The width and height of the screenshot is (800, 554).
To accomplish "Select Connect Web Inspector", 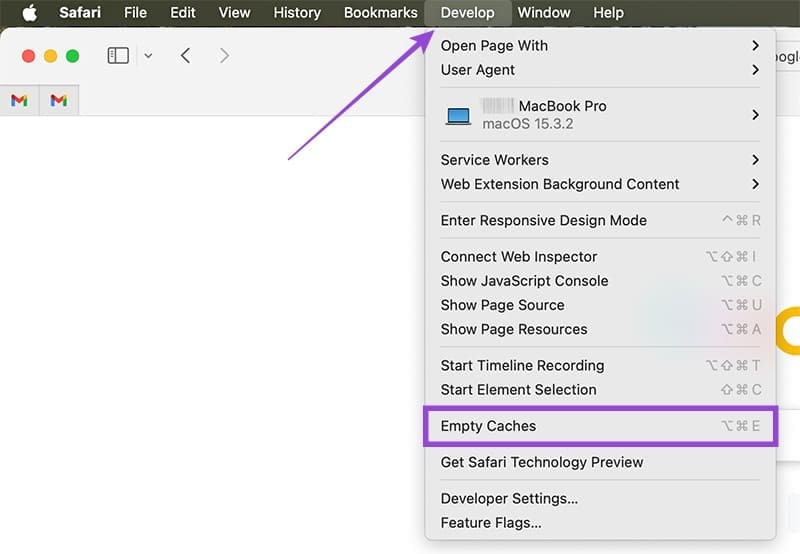I will (601, 256).
